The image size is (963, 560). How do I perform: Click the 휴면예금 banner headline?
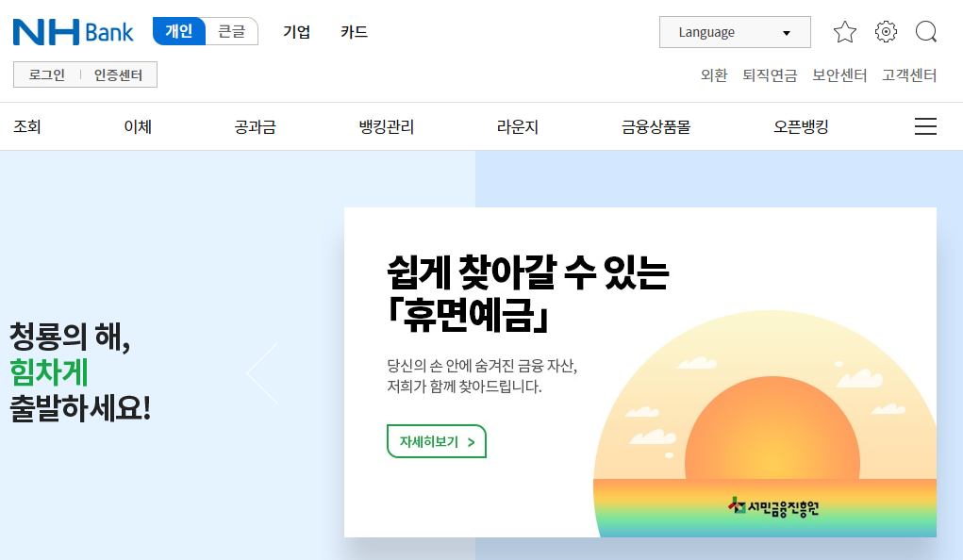(528, 293)
